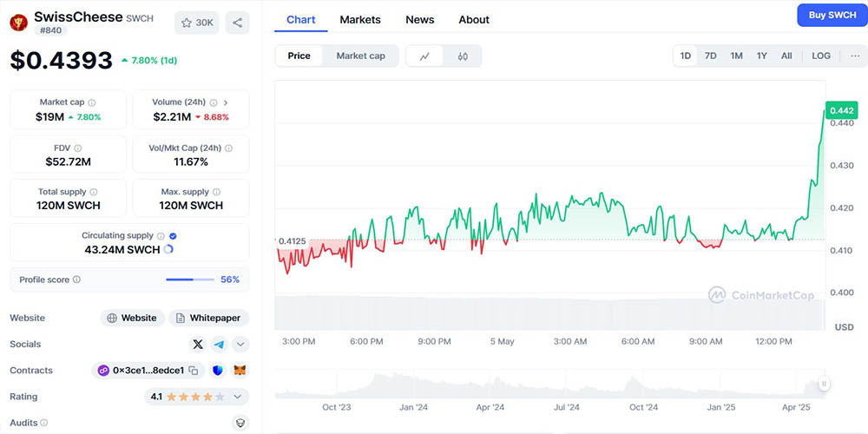Expand the Rating 4.1 dropdown chevron

coord(238,397)
